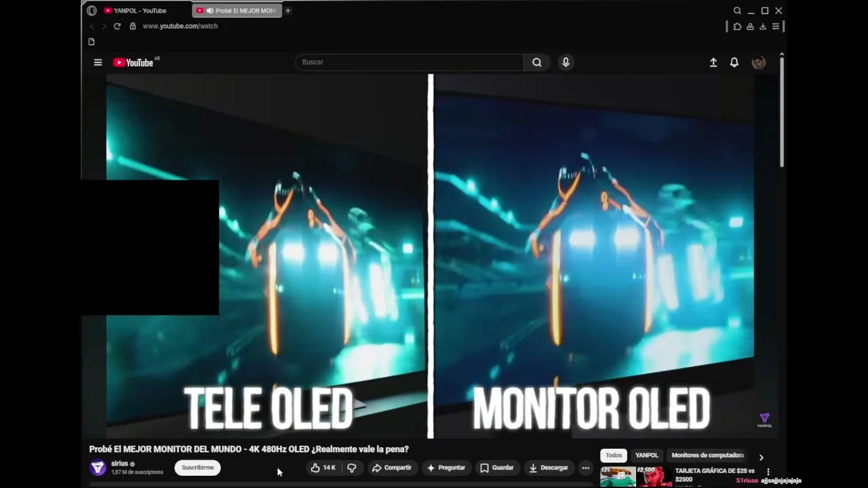This screenshot has height=488, width=868.
Task: Open more actions three-dot menu
Action: pos(586,468)
